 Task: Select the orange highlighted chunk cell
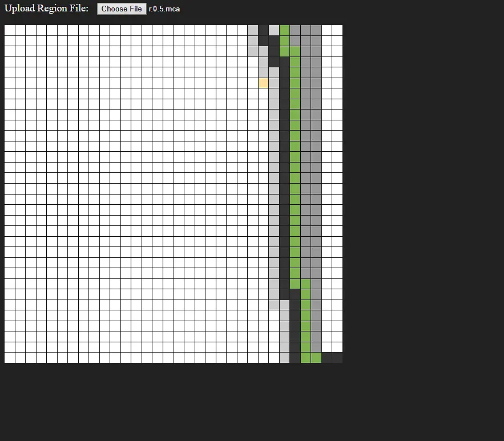point(263,83)
